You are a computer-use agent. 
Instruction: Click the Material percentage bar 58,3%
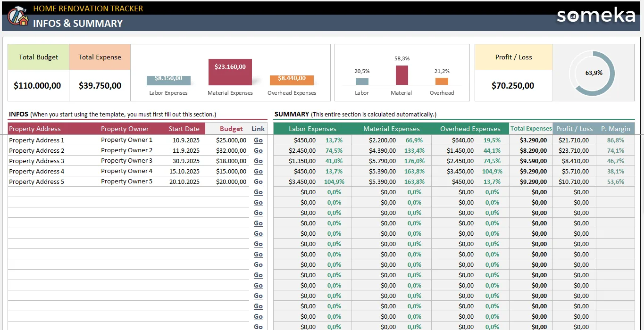tap(401, 75)
